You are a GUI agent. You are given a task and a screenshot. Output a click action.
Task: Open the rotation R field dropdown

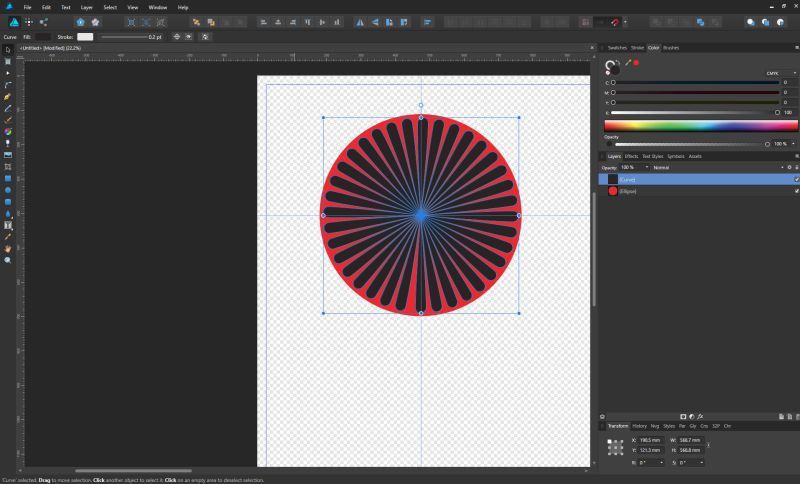click(x=662, y=463)
